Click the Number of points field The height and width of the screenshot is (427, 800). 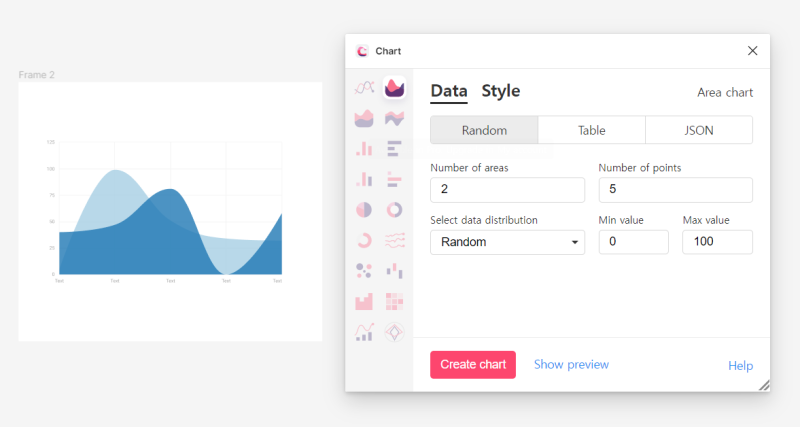pyautogui.click(x=676, y=189)
